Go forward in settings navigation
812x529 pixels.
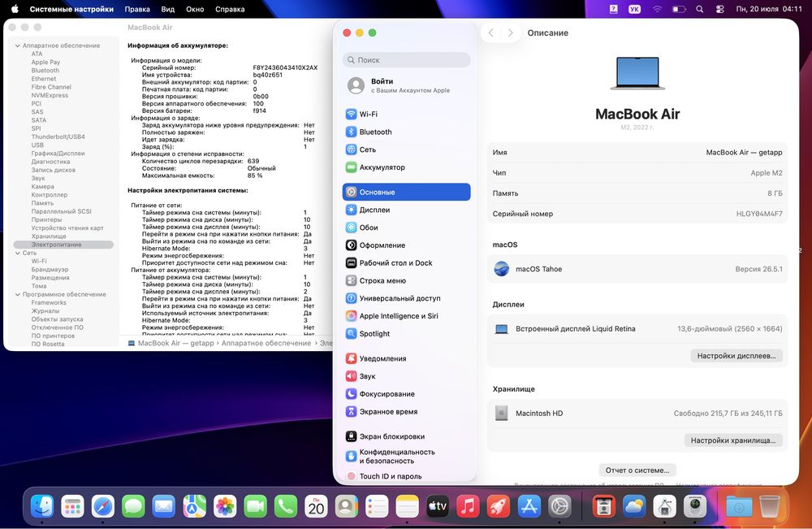pos(511,33)
